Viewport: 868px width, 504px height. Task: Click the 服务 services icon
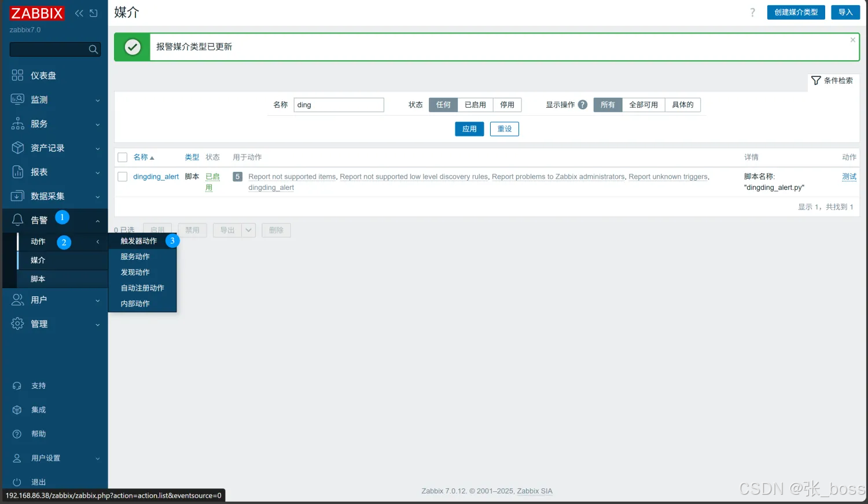click(17, 124)
